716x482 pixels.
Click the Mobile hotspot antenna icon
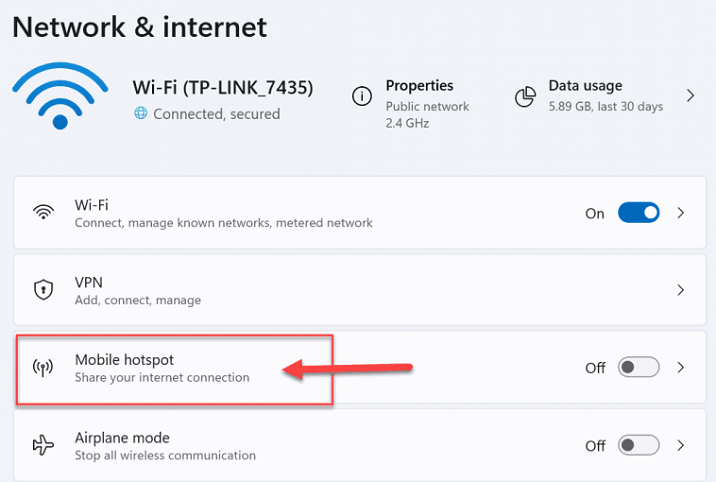tap(43, 367)
